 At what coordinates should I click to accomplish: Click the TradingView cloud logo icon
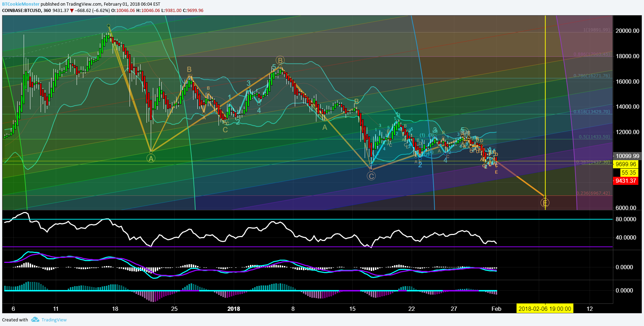point(35,320)
